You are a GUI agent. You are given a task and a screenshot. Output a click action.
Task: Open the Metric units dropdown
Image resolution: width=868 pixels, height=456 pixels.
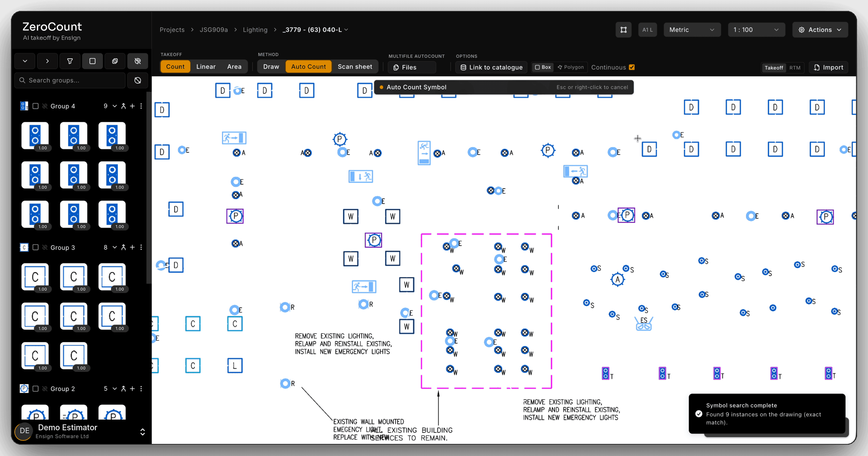692,30
